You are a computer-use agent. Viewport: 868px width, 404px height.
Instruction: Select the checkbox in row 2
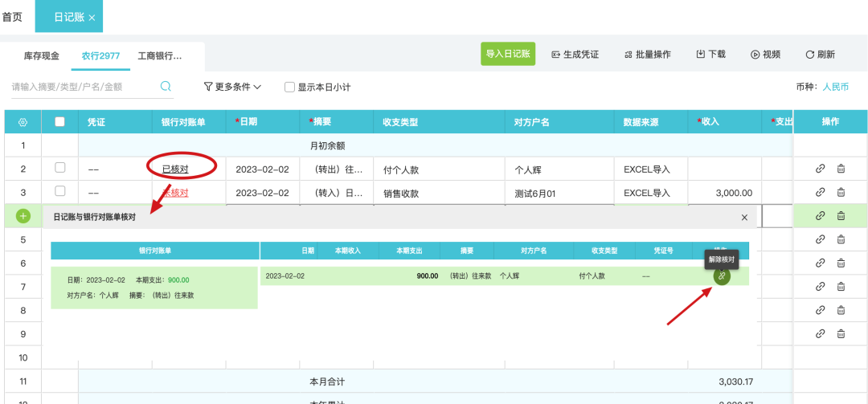point(59,169)
